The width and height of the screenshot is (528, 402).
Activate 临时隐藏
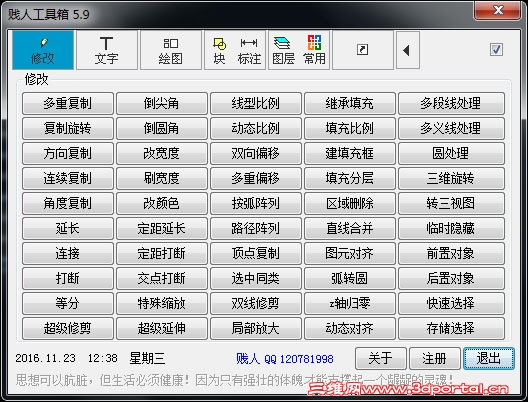(x=451, y=229)
